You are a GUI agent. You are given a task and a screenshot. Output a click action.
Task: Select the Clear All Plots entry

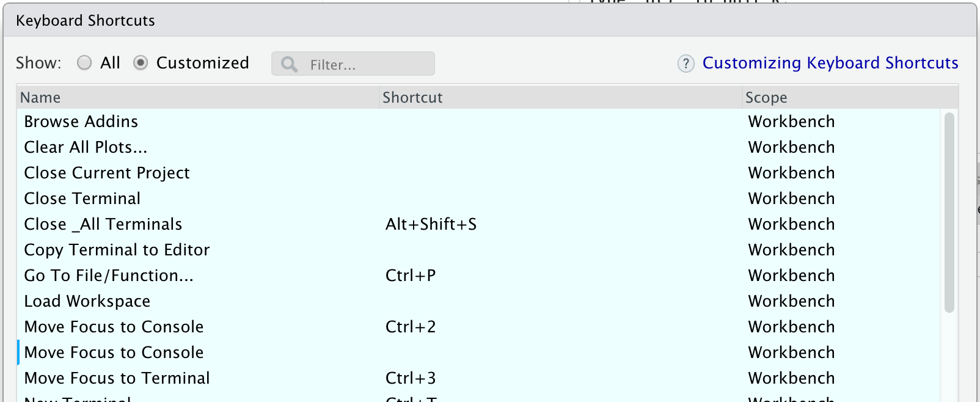[x=86, y=147]
